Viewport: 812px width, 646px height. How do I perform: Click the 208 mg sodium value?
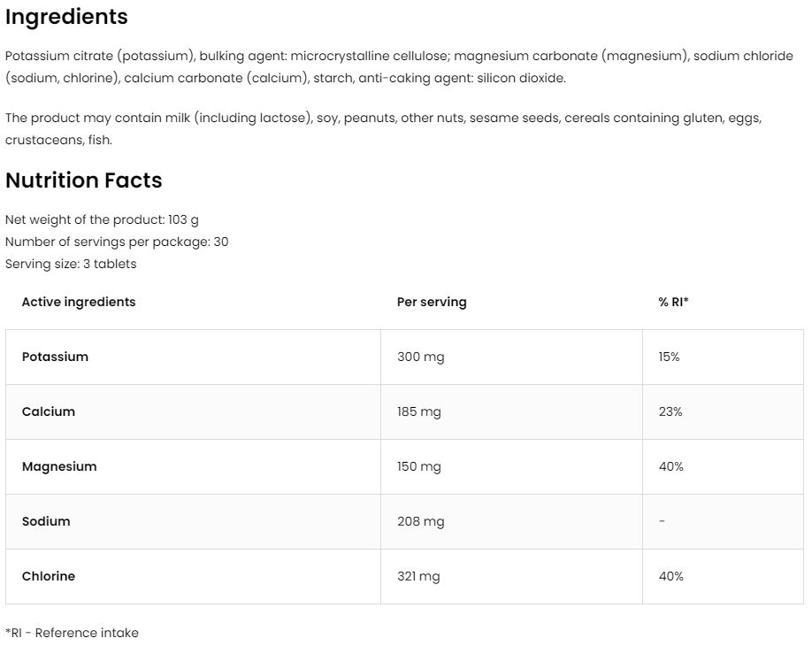click(x=421, y=521)
